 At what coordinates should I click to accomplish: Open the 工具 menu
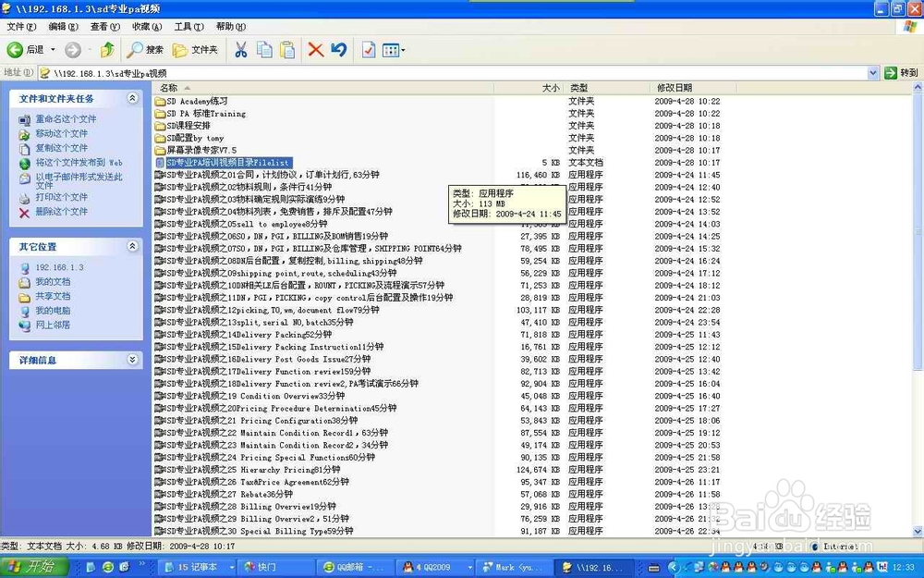tap(188, 27)
